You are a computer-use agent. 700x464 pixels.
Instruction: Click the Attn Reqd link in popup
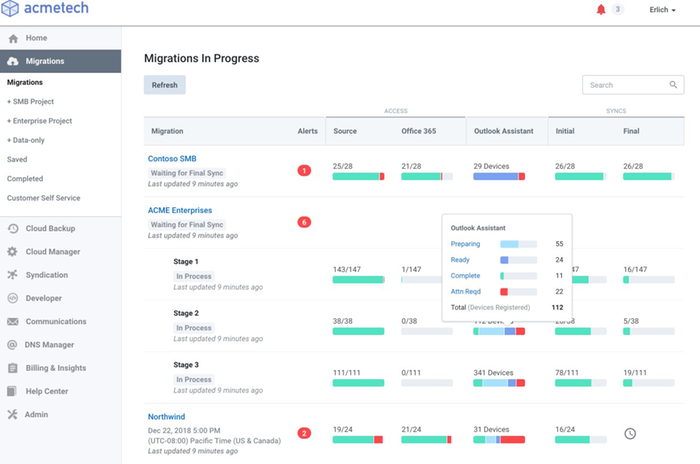pos(466,291)
